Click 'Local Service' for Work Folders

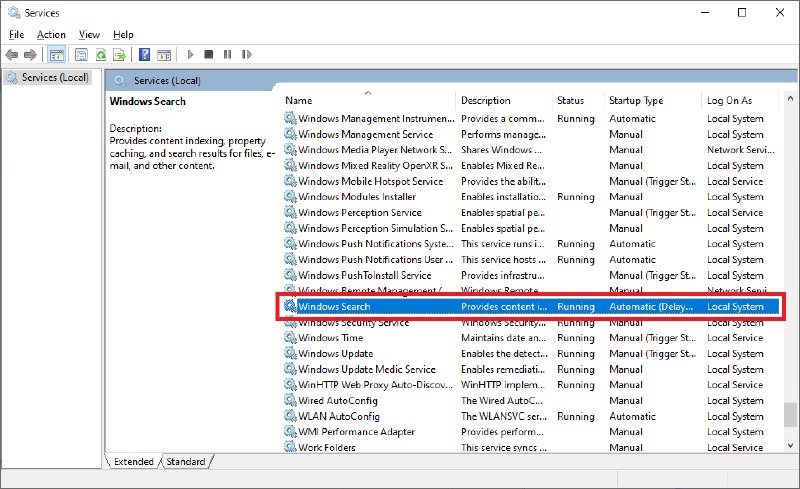click(x=735, y=447)
